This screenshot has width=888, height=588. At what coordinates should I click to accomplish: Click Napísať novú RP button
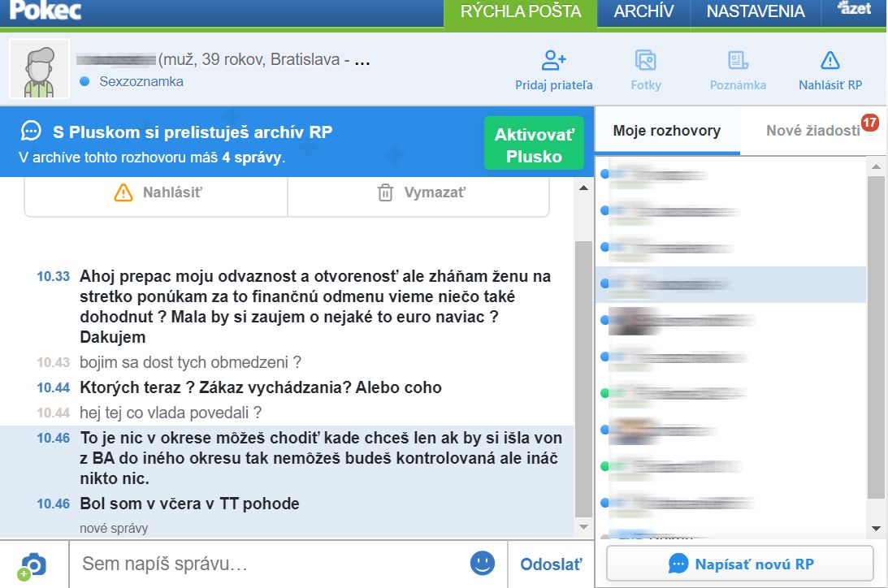(x=740, y=564)
